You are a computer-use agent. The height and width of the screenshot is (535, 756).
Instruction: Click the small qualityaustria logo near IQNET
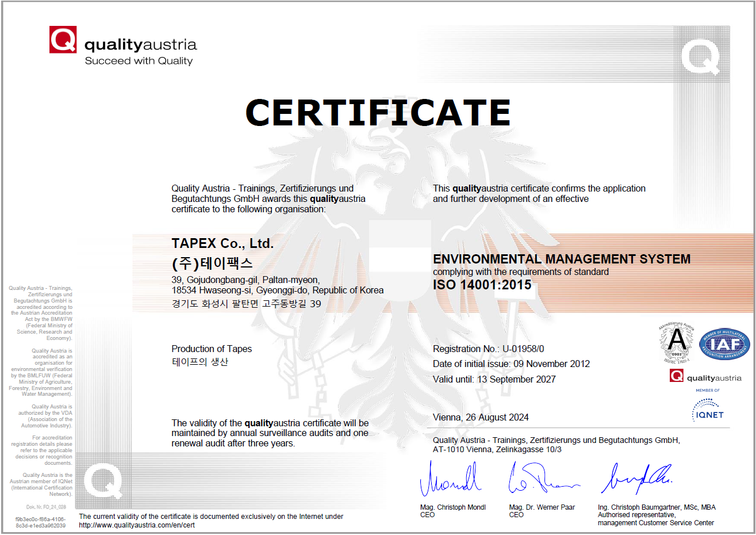click(x=705, y=377)
